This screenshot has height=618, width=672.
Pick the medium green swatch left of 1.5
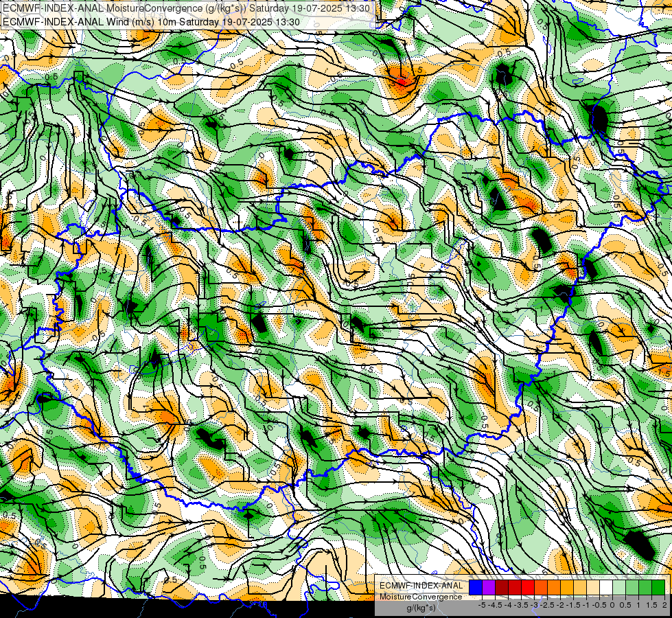645,588
